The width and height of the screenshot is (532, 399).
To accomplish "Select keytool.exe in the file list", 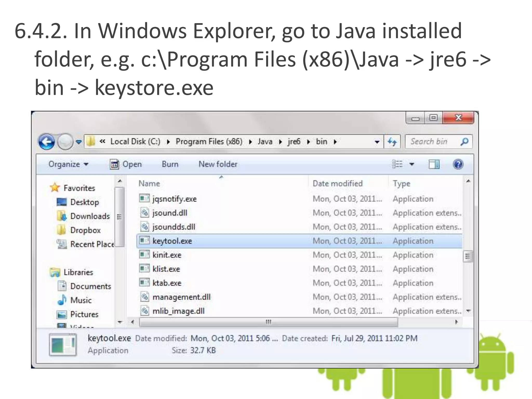I will tap(299, 241).
